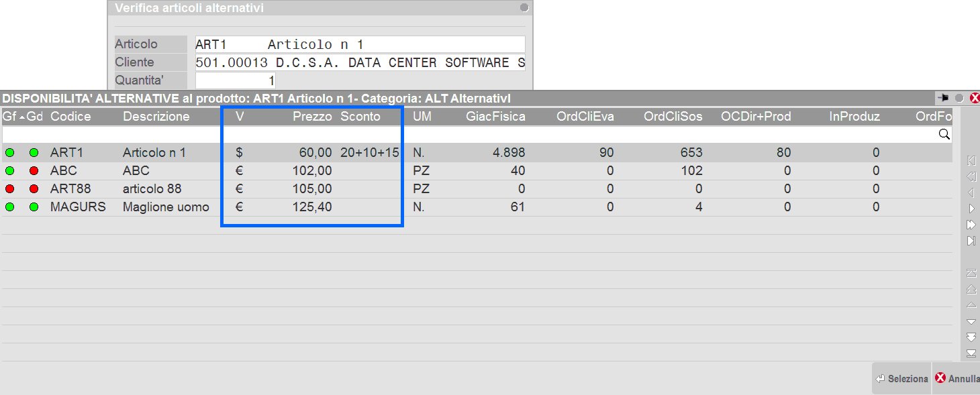The width and height of the screenshot is (980, 395).
Task: Sort by the Gf column header
Action: pos(9,117)
